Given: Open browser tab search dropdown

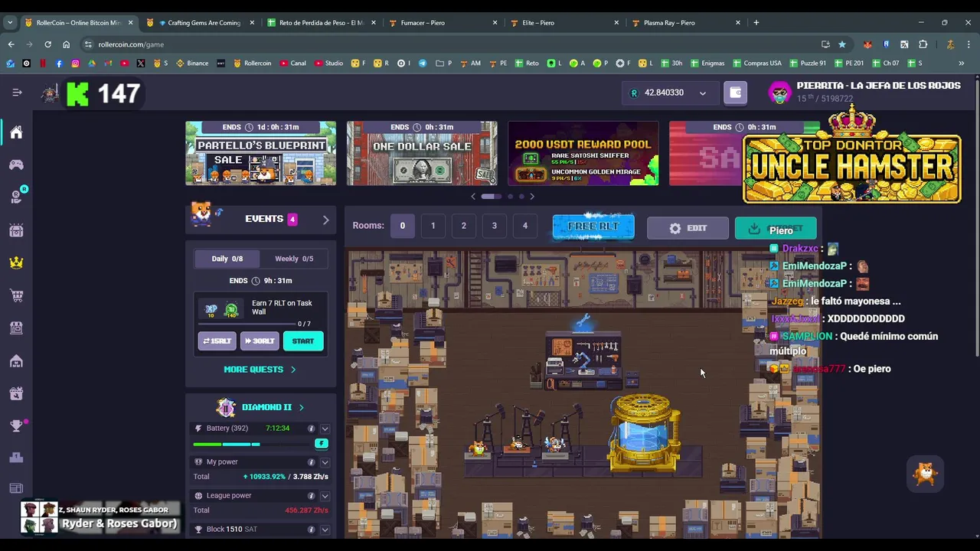Looking at the screenshot, I should point(10,22).
